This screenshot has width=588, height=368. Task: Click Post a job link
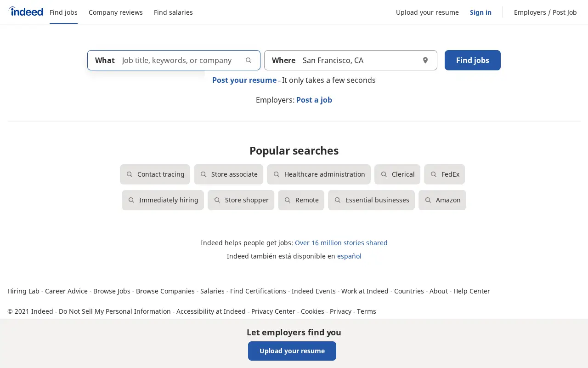click(314, 100)
